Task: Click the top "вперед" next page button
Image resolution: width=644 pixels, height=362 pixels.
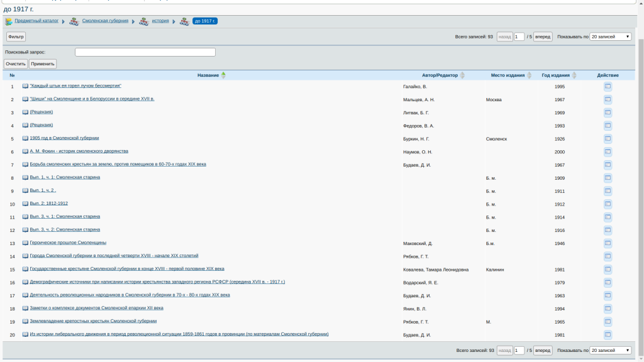Action: [543, 36]
